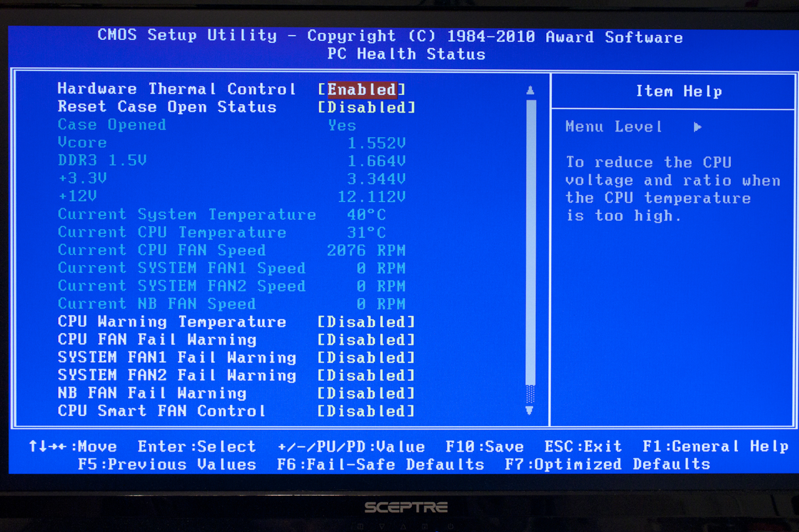The width and height of the screenshot is (799, 532).
Task: Click the F7:Optimized Defaults hint
Action: pos(607,465)
